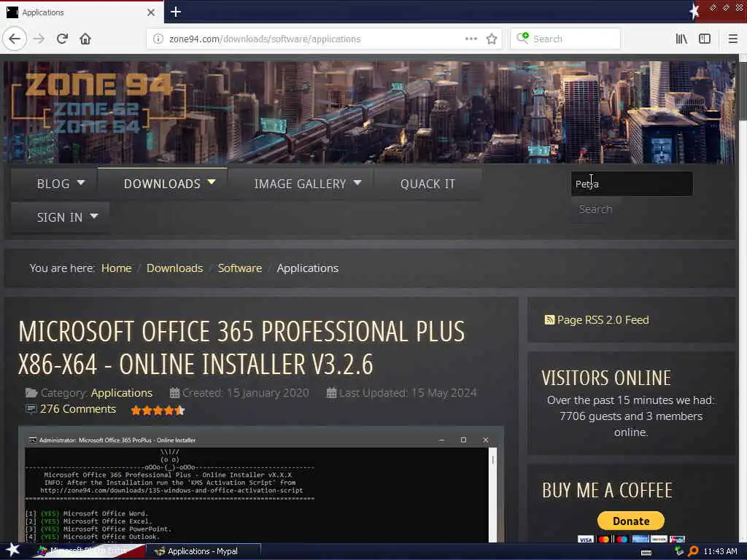Click the site Search button
This screenshot has height=560, width=747.
595,209
